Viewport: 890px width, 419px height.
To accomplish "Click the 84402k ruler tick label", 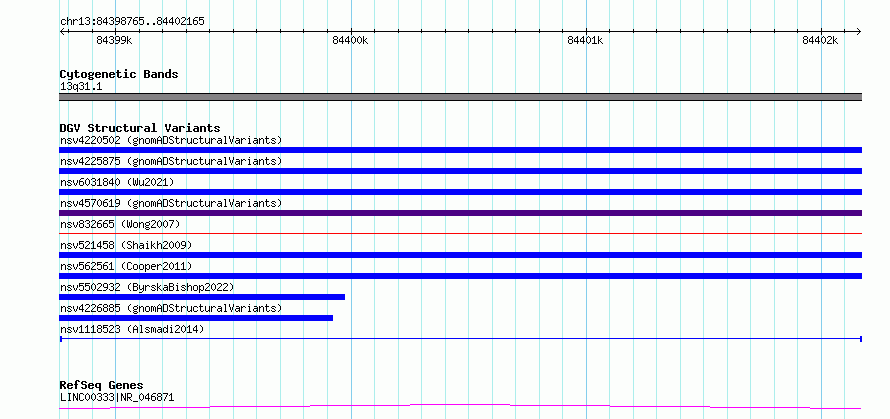I will pos(820,40).
